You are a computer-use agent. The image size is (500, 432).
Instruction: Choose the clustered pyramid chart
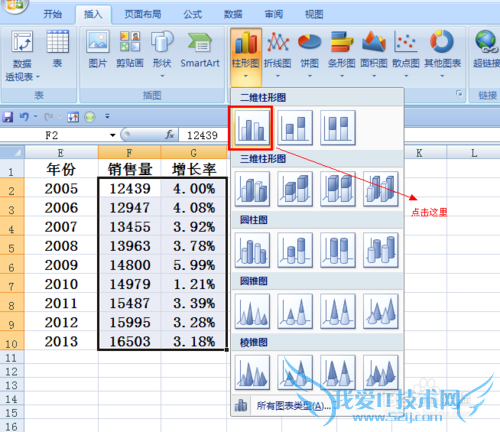click(x=252, y=372)
